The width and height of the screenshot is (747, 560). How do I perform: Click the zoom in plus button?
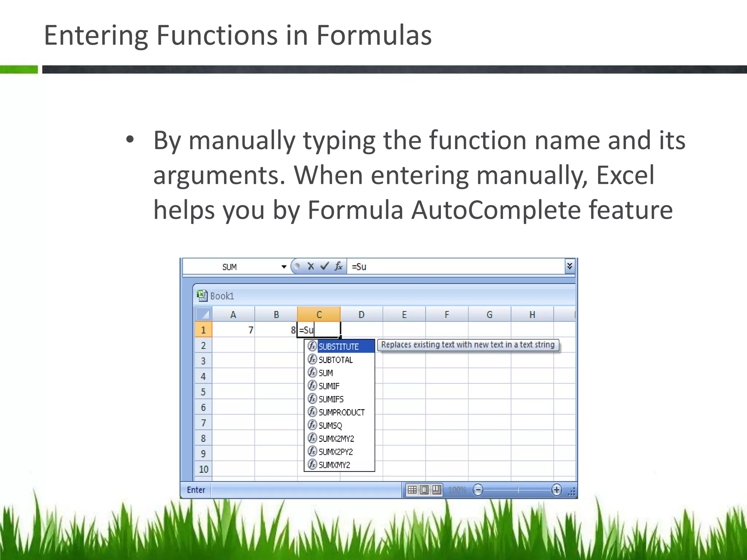[x=557, y=490]
